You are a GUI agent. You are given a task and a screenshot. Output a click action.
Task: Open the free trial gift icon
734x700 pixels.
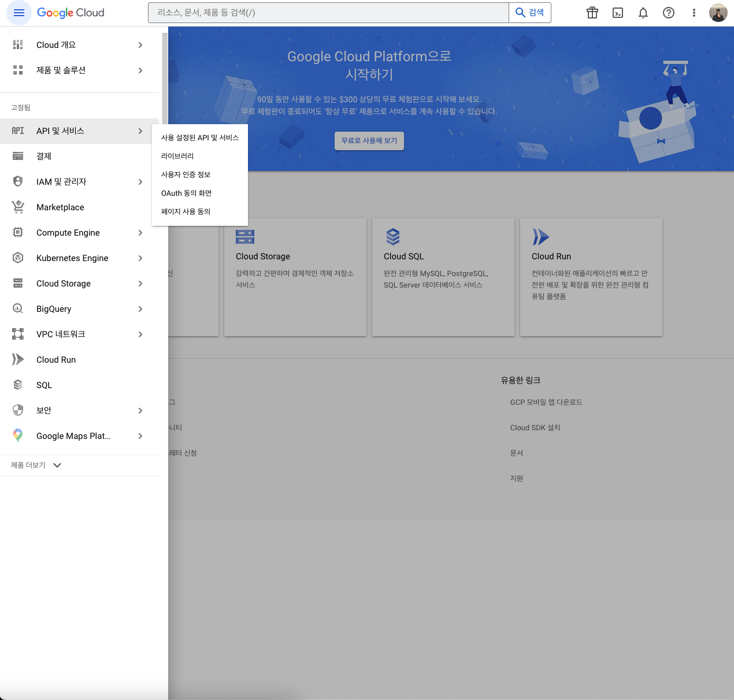tap(592, 13)
